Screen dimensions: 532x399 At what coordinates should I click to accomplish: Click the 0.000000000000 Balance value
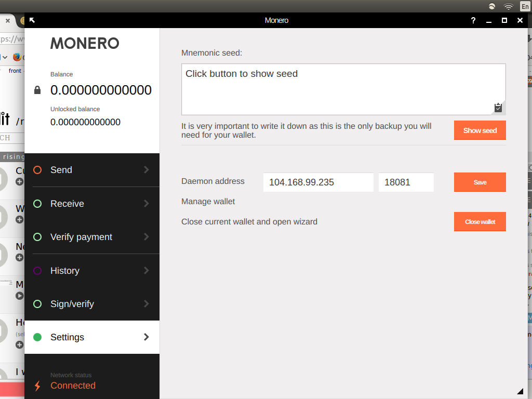pyautogui.click(x=101, y=90)
